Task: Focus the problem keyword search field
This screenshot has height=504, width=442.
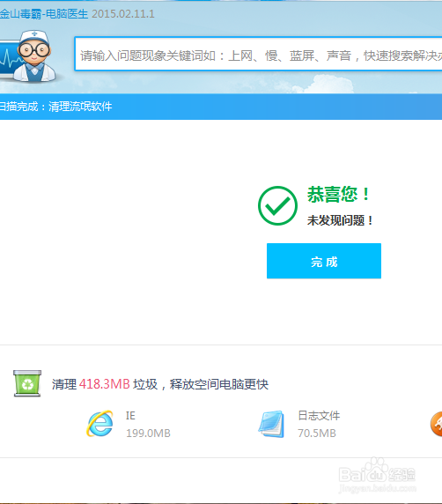Action: [258, 54]
